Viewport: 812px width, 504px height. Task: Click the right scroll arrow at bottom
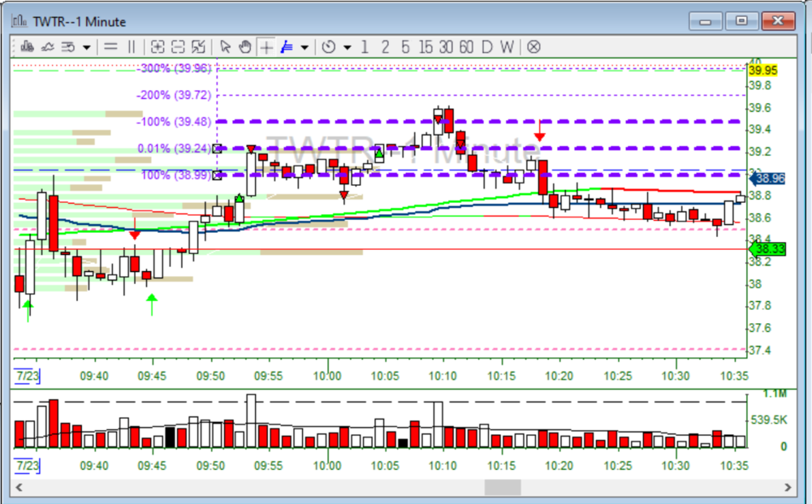[787, 487]
